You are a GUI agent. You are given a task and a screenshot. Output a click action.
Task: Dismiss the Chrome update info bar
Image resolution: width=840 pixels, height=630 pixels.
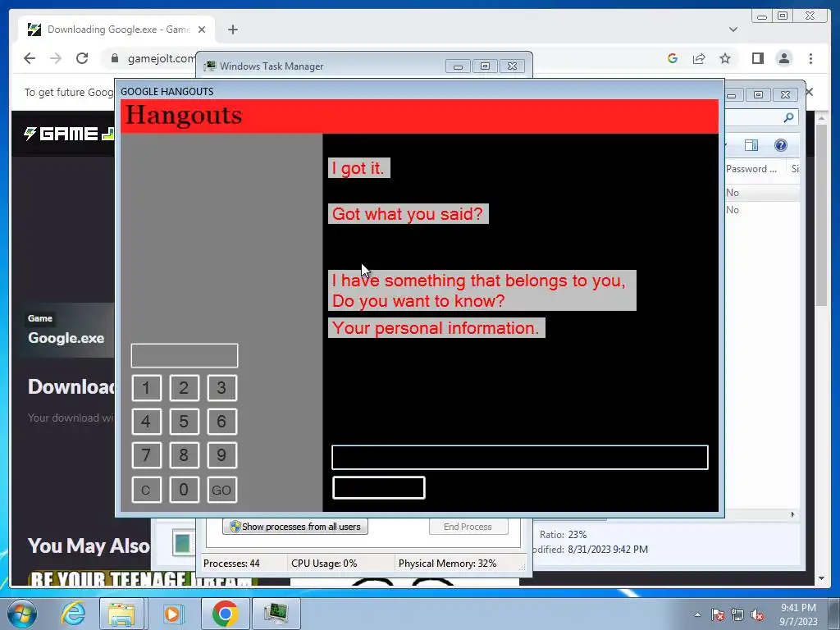(x=810, y=92)
